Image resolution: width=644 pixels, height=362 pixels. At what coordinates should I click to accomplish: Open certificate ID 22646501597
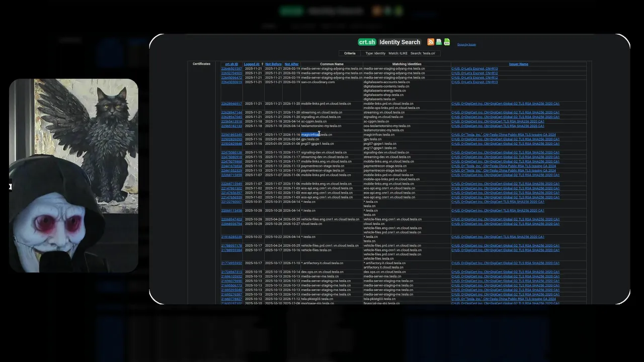pyautogui.click(x=231, y=69)
